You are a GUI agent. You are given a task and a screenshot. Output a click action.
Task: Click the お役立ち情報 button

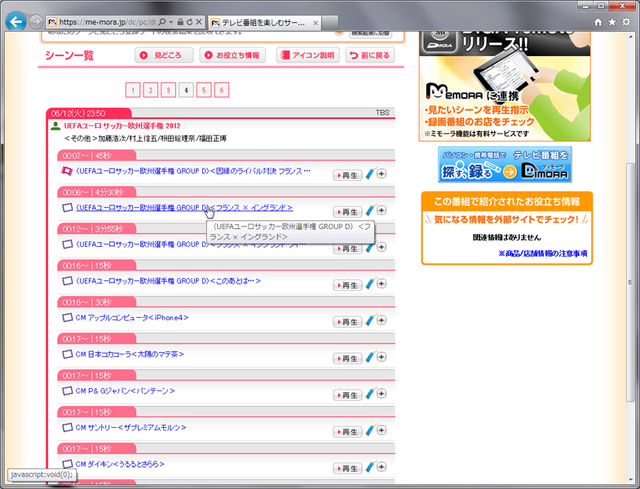click(233, 55)
